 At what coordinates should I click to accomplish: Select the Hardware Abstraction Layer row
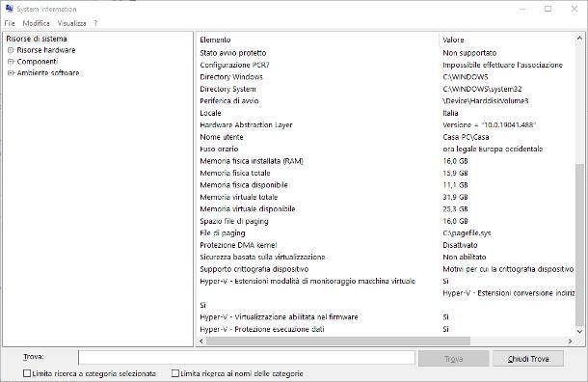click(x=386, y=125)
